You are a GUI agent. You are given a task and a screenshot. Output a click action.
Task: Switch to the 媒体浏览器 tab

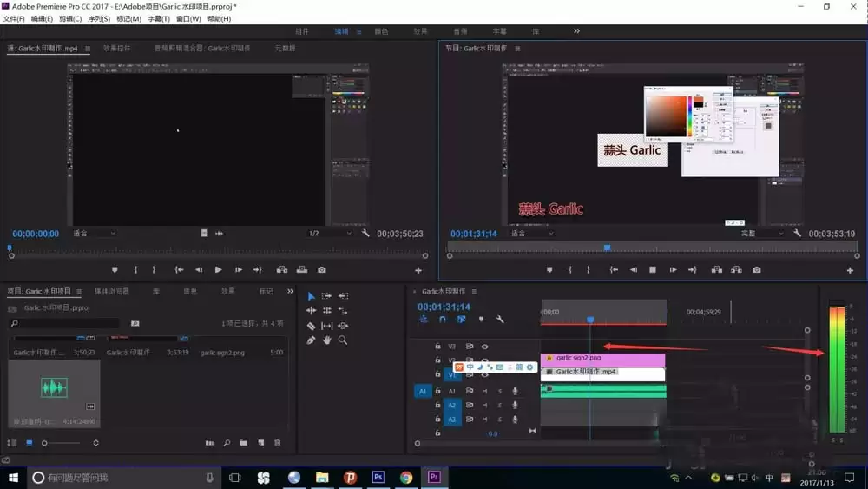point(112,292)
